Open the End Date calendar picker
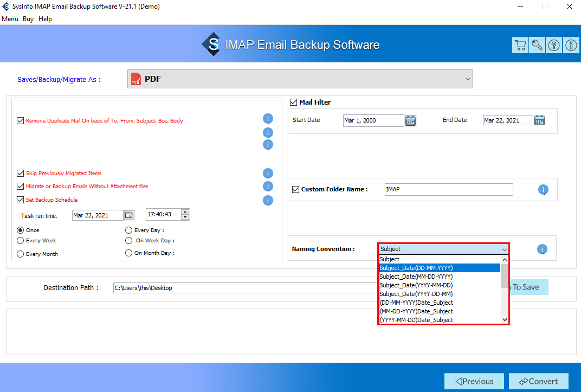The image size is (581, 392). (x=539, y=120)
